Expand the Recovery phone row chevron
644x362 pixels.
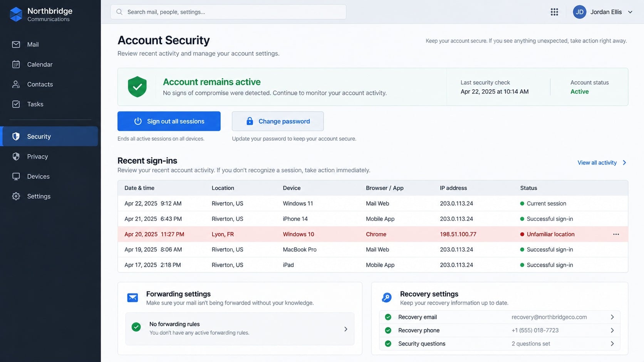[612, 330]
